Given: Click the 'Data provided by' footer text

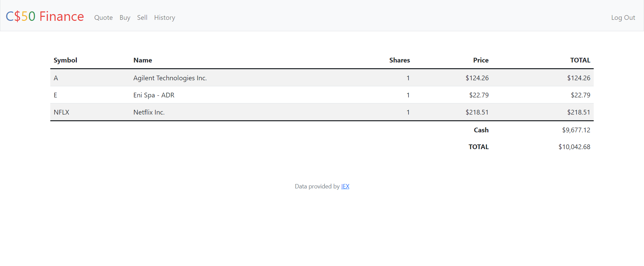Looking at the screenshot, I should click(317, 186).
